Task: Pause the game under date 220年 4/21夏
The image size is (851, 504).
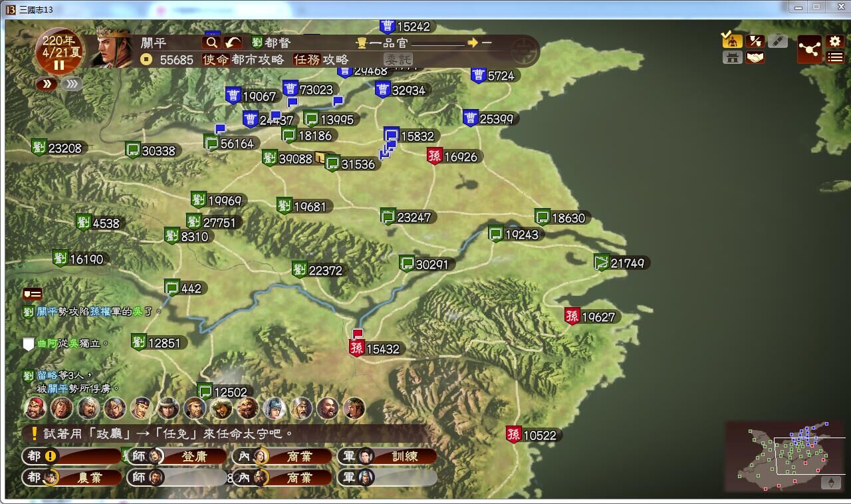Action: click(x=59, y=65)
